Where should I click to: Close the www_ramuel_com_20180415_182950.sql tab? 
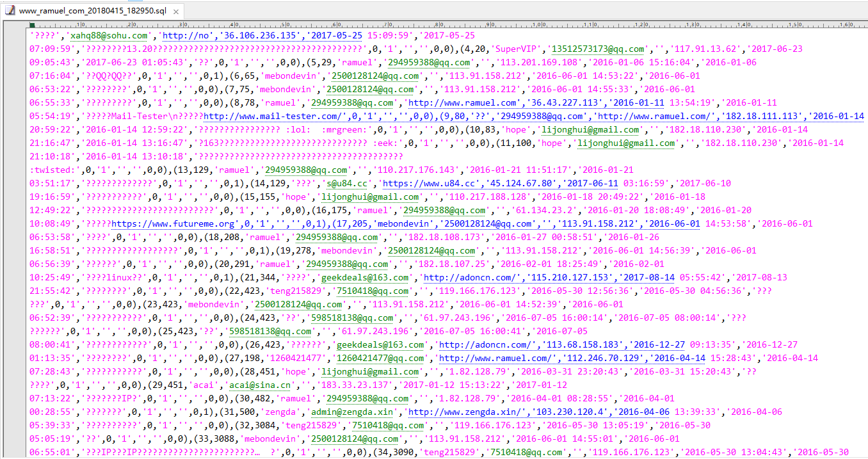tap(176, 12)
